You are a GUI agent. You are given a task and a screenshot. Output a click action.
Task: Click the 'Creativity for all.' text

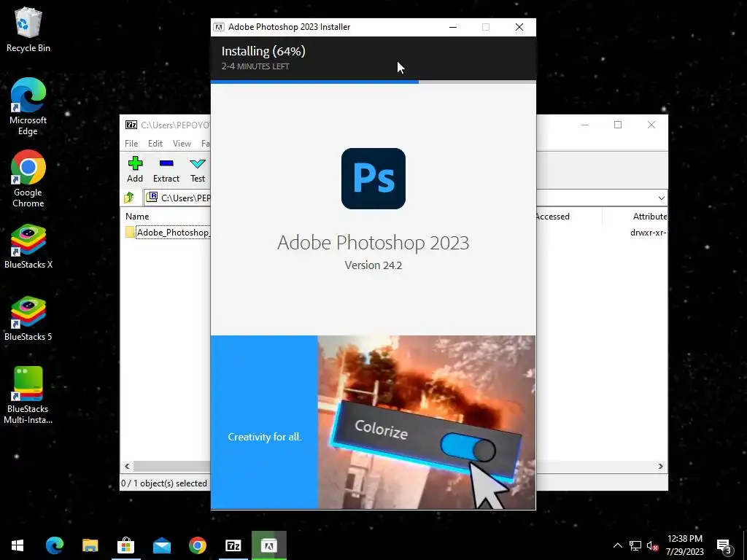[264, 437]
